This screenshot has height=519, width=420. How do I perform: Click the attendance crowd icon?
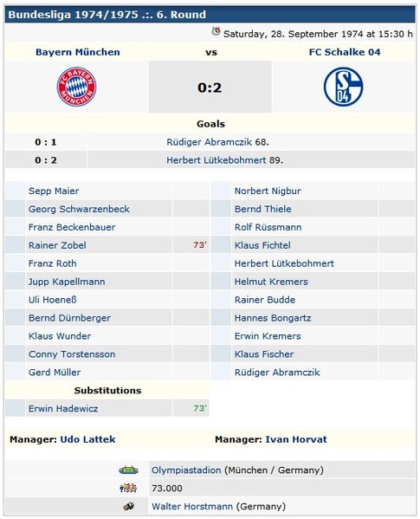point(128,488)
